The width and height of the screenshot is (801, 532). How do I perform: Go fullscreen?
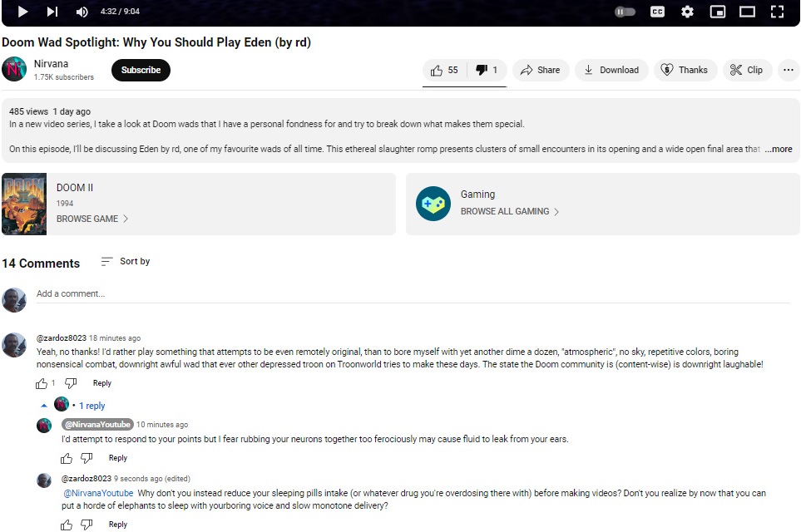click(777, 12)
